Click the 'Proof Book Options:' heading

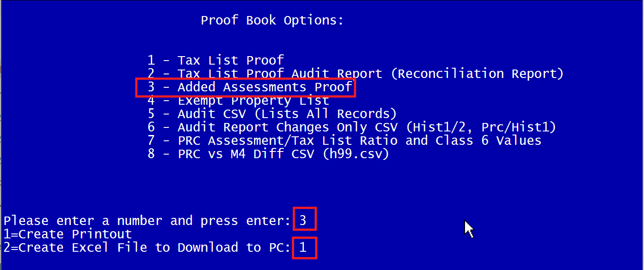pyautogui.click(x=272, y=20)
